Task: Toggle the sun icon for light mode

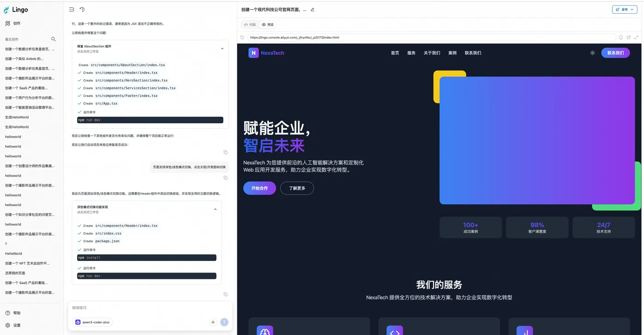Action: point(592,53)
